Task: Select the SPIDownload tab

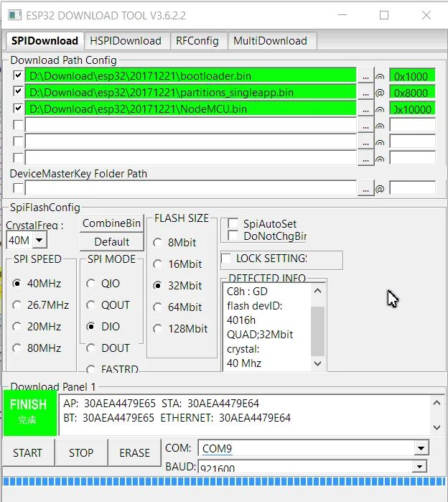Action: 45,41
